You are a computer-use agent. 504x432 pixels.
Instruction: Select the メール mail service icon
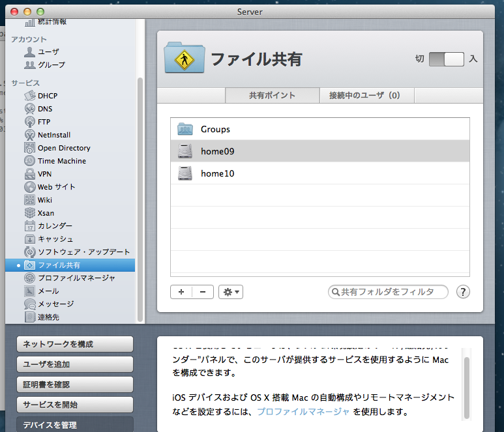(29, 291)
